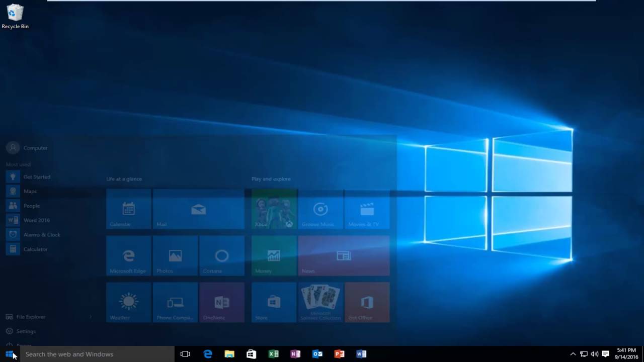Open the Movies & TV tile
The height and width of the screenshot is (362, 644).
[367, 209]
